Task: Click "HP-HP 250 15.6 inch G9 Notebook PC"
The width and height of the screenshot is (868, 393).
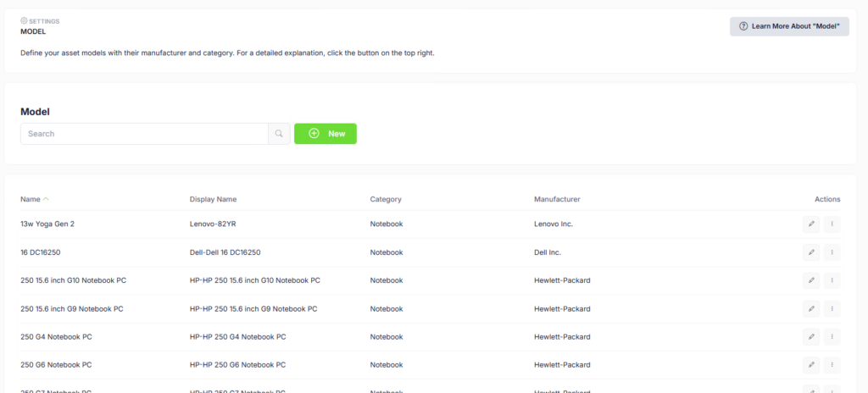Action: click(x=253, y=309)
